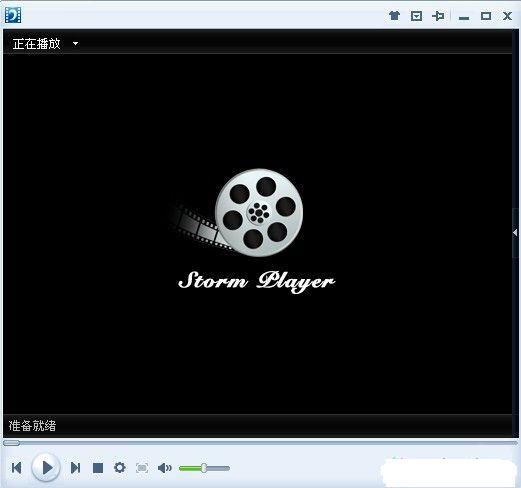Click the 准备就绪 status text
The width and height of the screenshot is (521, 488).
(32, 426)
